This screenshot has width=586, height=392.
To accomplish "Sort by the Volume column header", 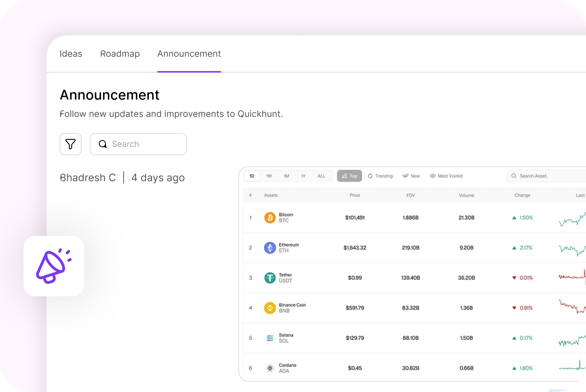I will coord(467,195).
